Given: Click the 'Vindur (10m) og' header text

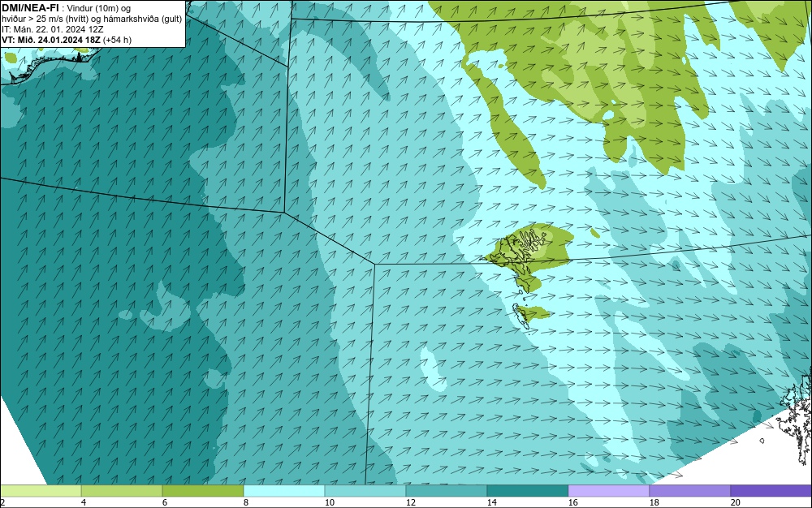Looking at the screenshot, I should point(99,8).
